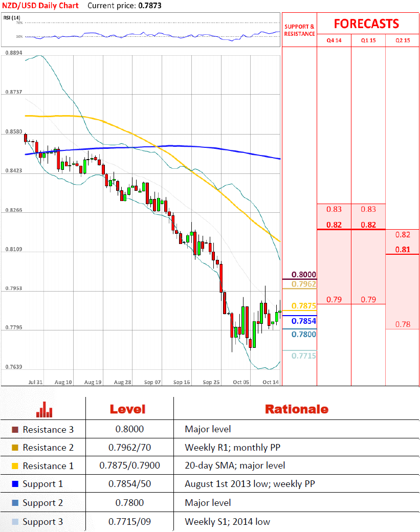Click the Oct 14 date axis label

(x=271, y=382)
